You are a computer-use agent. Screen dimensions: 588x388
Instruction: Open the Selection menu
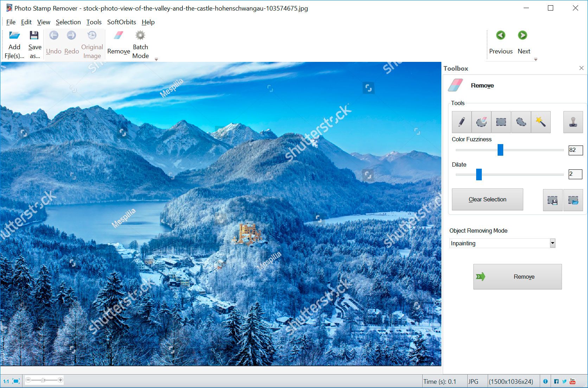click(x=68, y=22)
